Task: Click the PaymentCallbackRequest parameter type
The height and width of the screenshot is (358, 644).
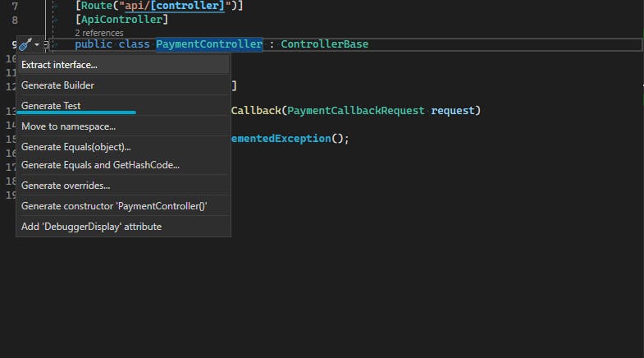Action: 355,110
